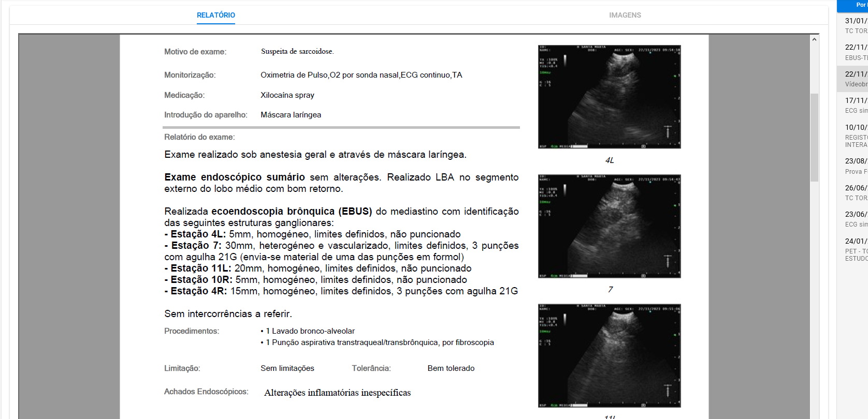Select the 31/01 TC TOR exam entry
The width and height of the screenshot is (868, 419).
click(x=856, y=25)
